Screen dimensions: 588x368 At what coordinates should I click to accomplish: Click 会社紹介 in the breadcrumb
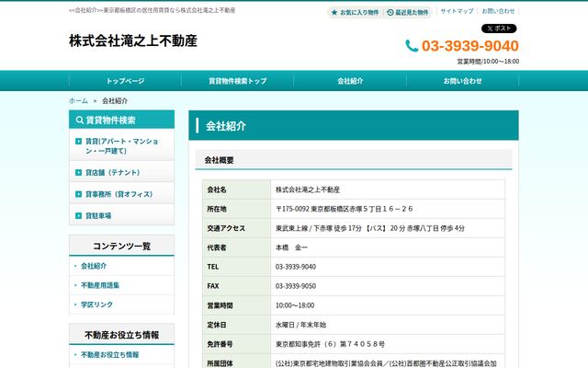(x=115, y=100)
